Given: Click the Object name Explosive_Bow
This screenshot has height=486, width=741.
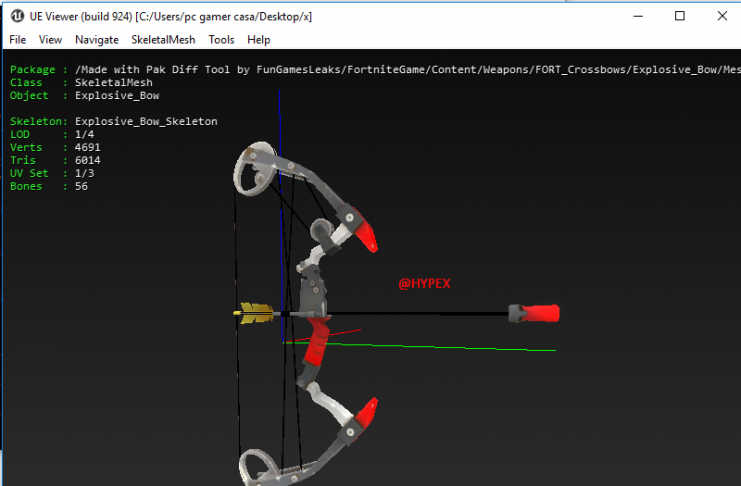Looking at the screenshot, I should (x=117, y=95).
